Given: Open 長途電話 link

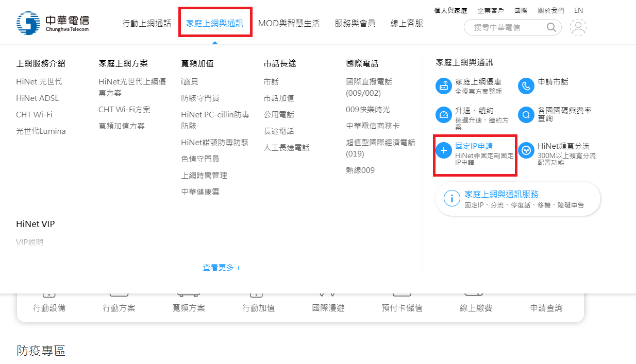Looking at the screenshot, I should coord(279,131).
